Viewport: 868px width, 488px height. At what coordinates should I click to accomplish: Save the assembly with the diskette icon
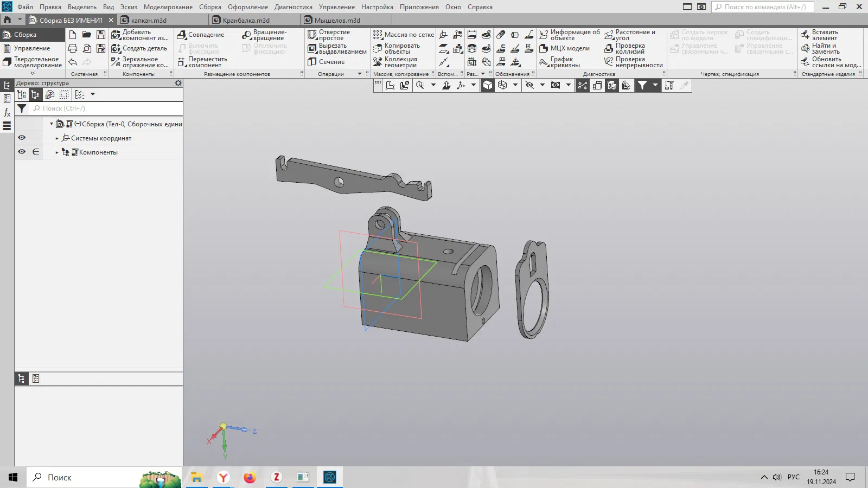pos(101,35)
